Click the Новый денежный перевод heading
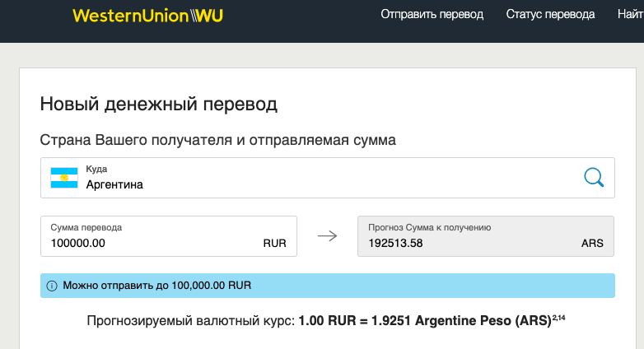The width and height of the screenshot is (644, 349). tap(159, 105)
